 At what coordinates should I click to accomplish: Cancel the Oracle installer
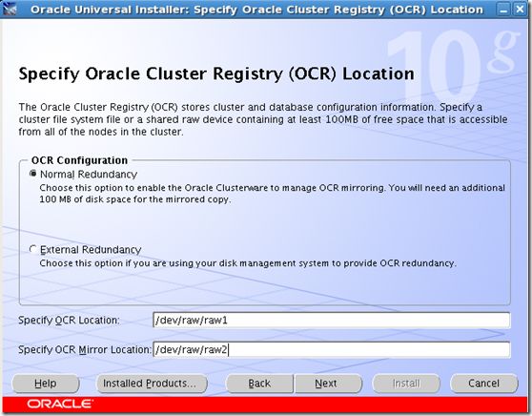[x=483, y=384]
